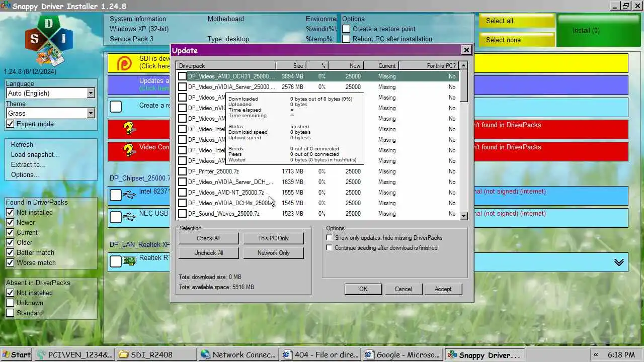Open 404 File or directory taskbar item
This screenshot has height=362, width=644.
(320, 354)
